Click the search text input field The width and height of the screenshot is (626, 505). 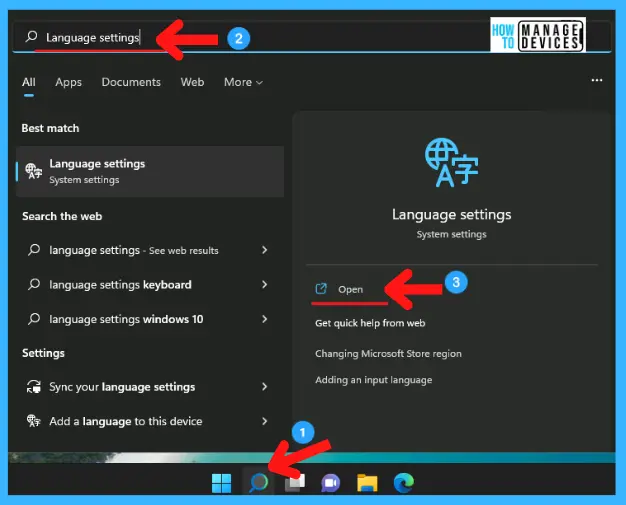[311, 38]
